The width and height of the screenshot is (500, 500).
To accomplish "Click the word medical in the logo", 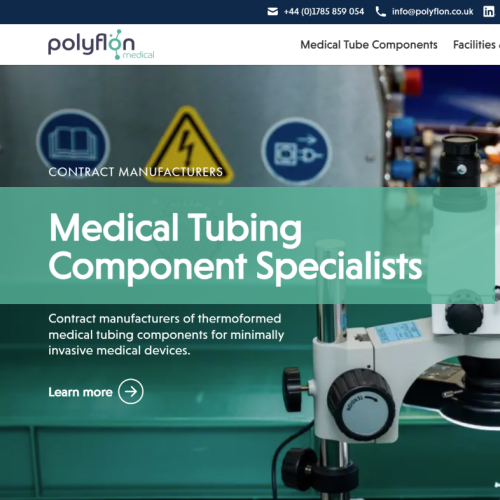I will (138, 55).
